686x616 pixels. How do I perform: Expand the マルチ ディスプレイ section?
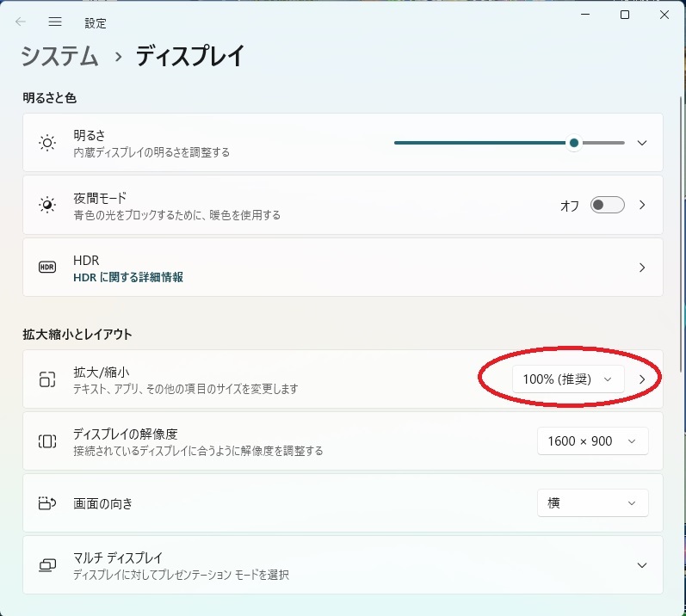[641, 565]
